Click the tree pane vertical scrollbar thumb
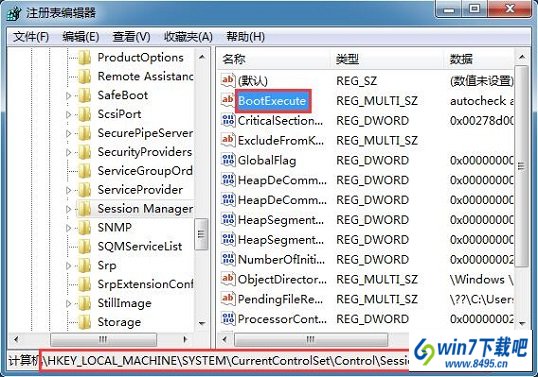This screenshot has width=538, height=377. [x=202, y=234]
